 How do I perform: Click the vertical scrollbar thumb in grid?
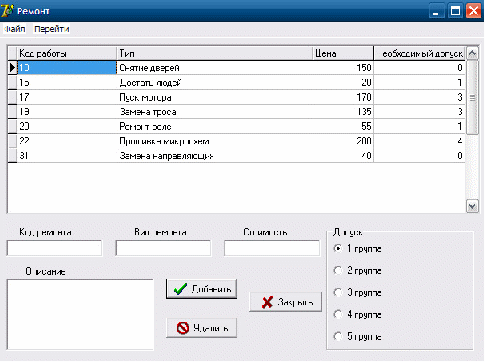pyautogui.click(x=472, y=97)
